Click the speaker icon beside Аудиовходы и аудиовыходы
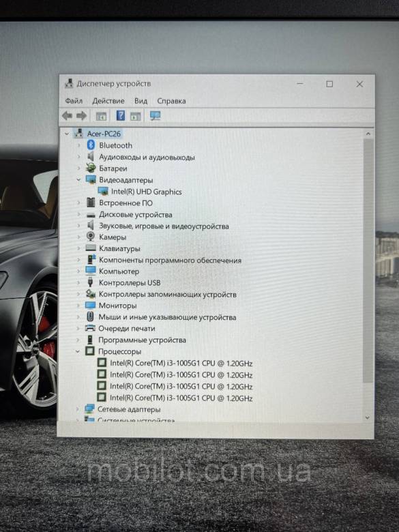Image resolution: width=399 pixels, height=532 pixels. pos(91,156)
